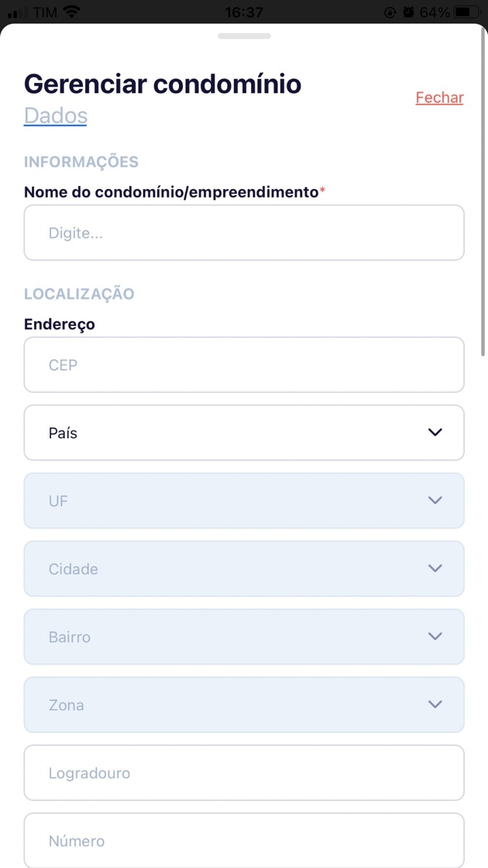Tap the battery icon in status bar
The width and height of the screenshot is (488, 868).
(467, 12)
